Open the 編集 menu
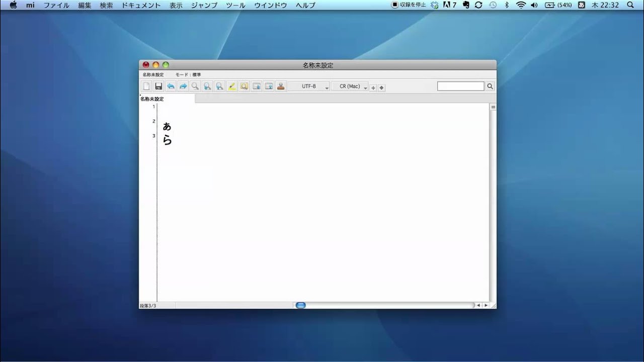Screen dimensions: 644x362 pyautogui.click(x=85, y=5)
